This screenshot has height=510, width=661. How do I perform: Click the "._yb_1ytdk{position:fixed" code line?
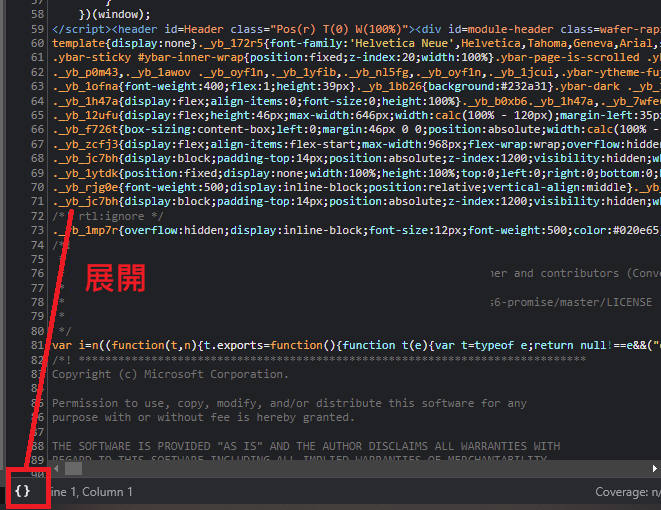356,173
